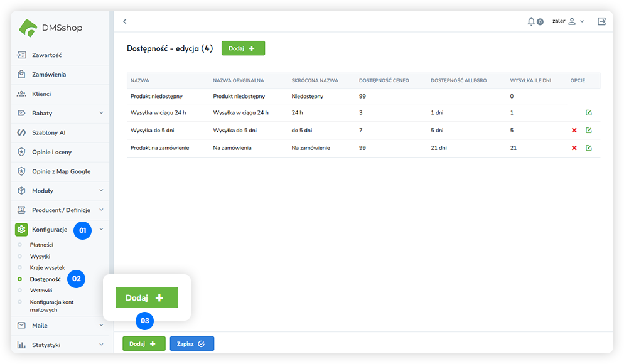Edit the 'Wysyłka do 5 dni' row
This screenshot has height=364, width=624.
pos(588,131)
